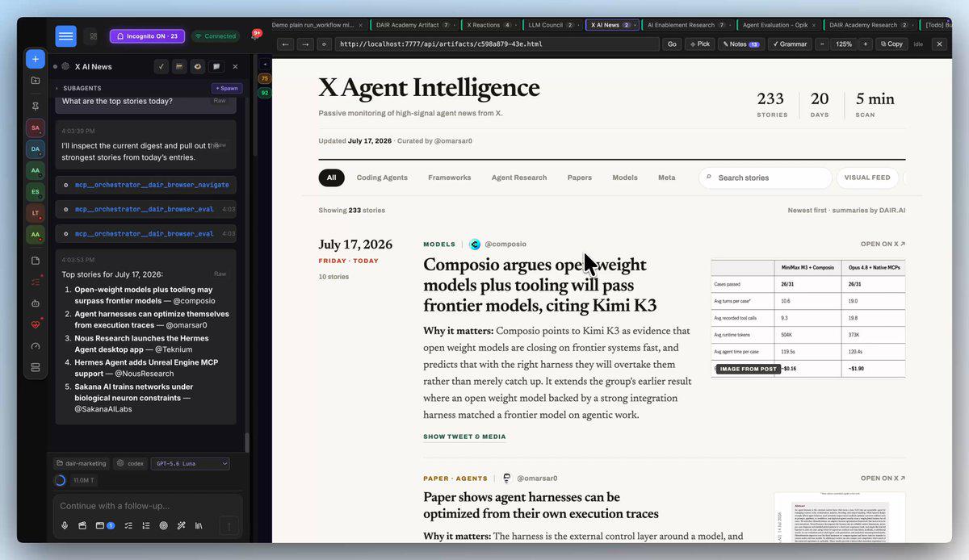Open the server stack icon in the sidebar
969x560 pixels.
click(x=36, y=367)
